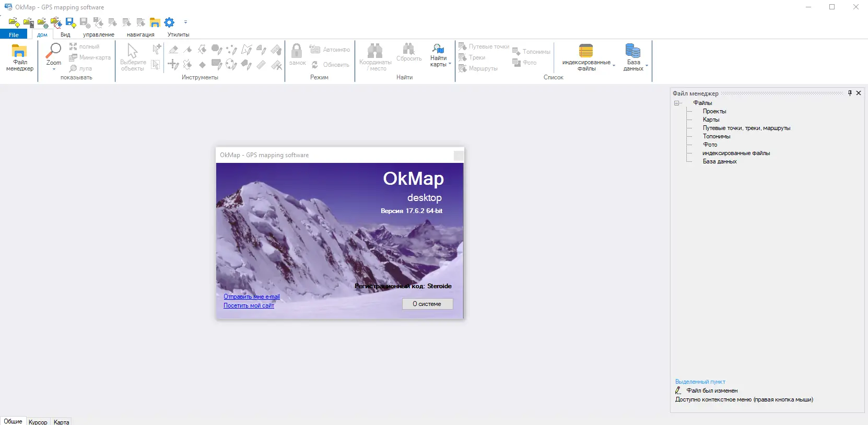Select the дом ribbon tab
Viewport: 868px width, 425px height.
(x=42, y=34)
